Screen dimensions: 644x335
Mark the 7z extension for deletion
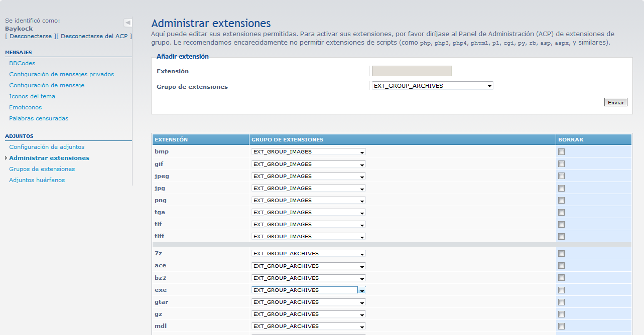(x=561, y=254)
